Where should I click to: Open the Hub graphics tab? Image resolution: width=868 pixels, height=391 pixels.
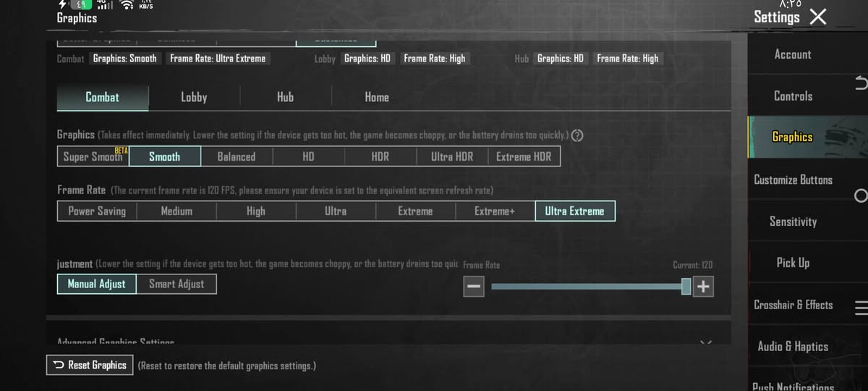point(285,97)
